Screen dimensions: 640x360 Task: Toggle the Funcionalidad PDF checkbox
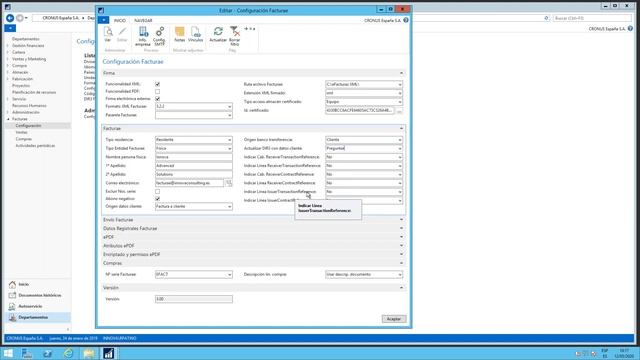pyautogui.click(x=158, y=91)
